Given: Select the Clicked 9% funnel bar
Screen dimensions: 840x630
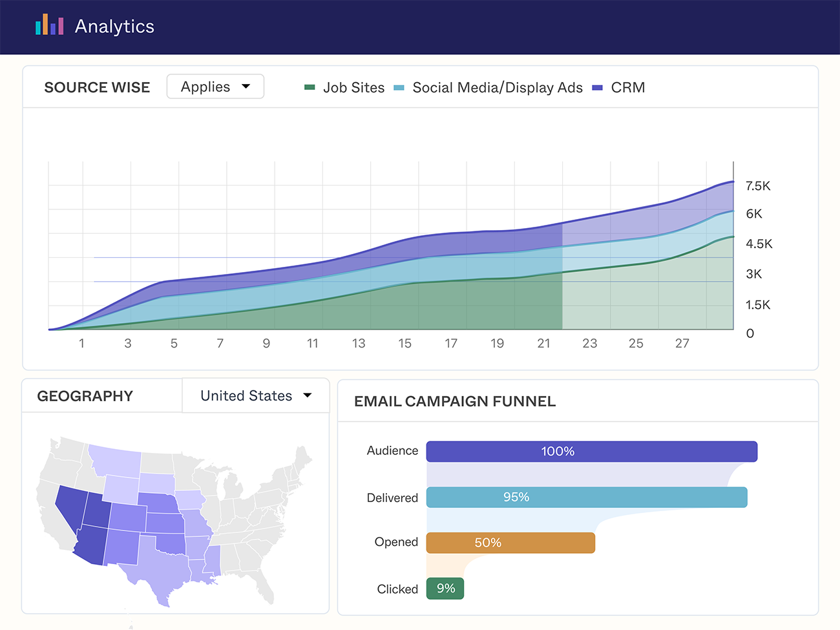Looking at the screenshot, I should [x=445, y=589].
